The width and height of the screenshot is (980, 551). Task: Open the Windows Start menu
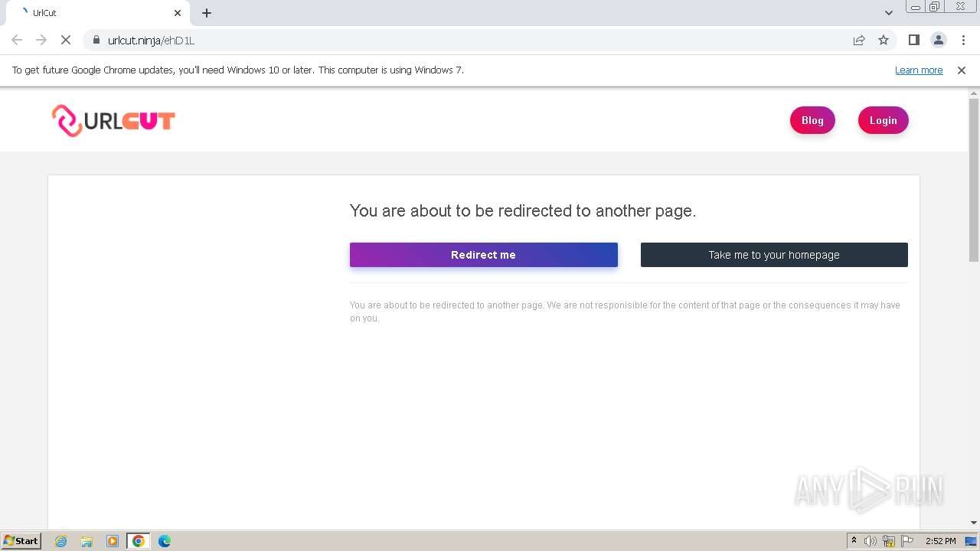point(21,541)
